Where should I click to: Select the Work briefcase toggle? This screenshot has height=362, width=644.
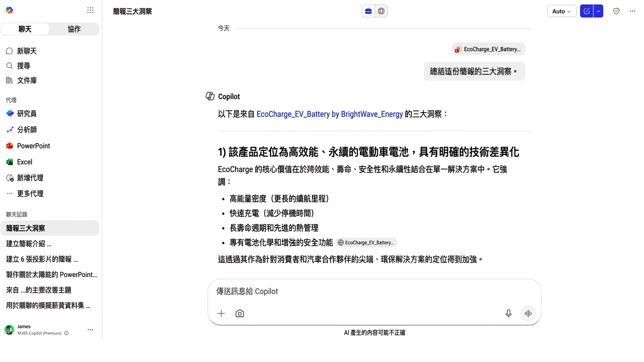tap(368, 11)
